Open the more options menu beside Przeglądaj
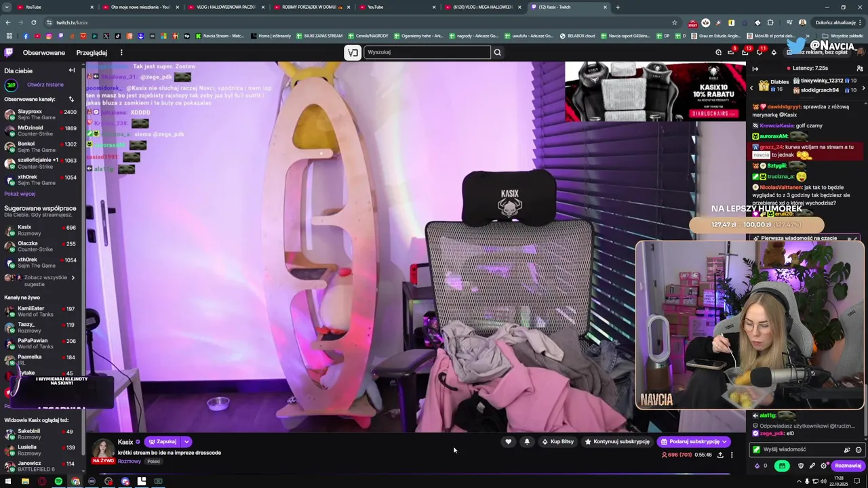Screen dimensions: 868x488 [121, 52]
